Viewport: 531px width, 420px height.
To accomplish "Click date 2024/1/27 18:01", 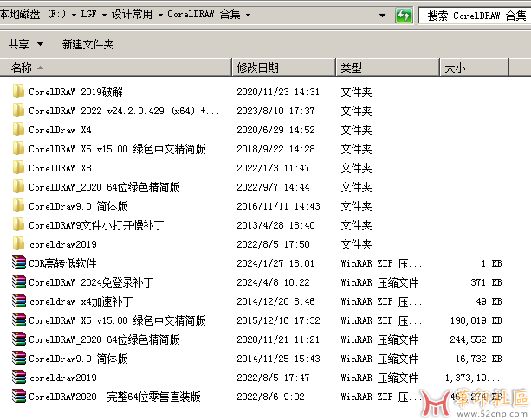I will pos(275,263).
